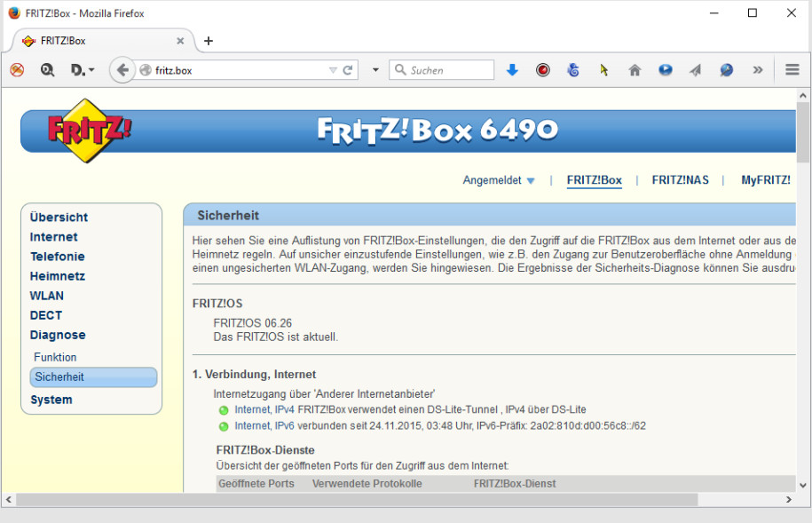Focus the Suchen search field

click(x=442, y=70)
